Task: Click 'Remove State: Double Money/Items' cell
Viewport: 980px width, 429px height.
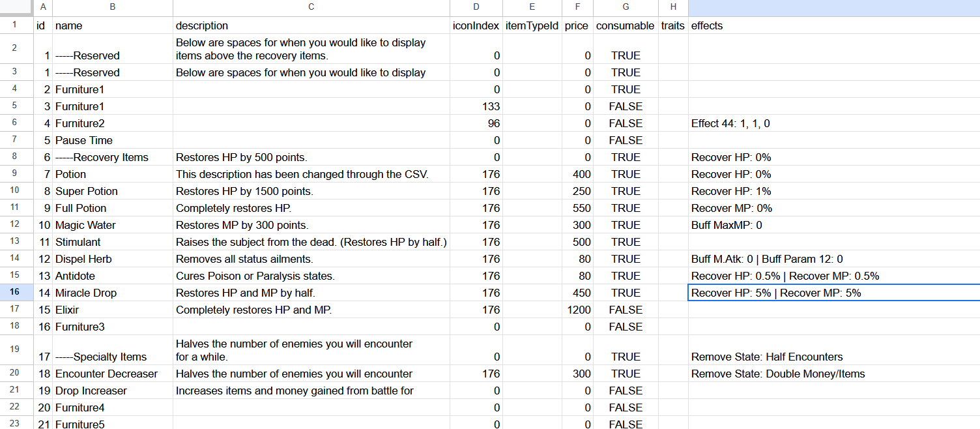Action: click(x=834, y=374)
